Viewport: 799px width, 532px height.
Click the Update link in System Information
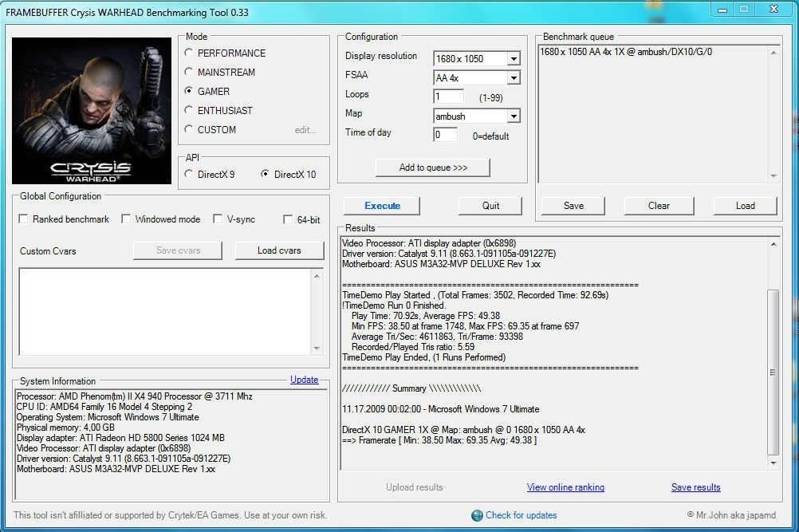click(305, 380)
